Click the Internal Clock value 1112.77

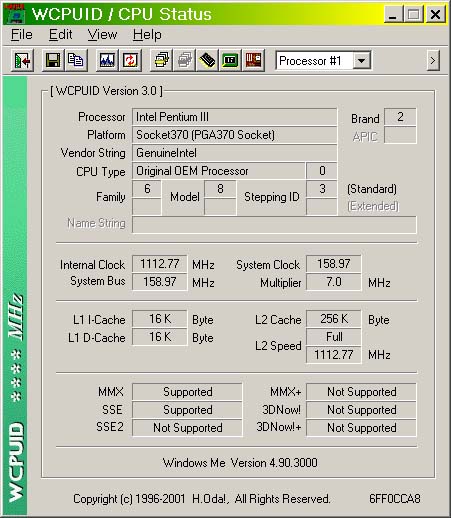point(160,264)
